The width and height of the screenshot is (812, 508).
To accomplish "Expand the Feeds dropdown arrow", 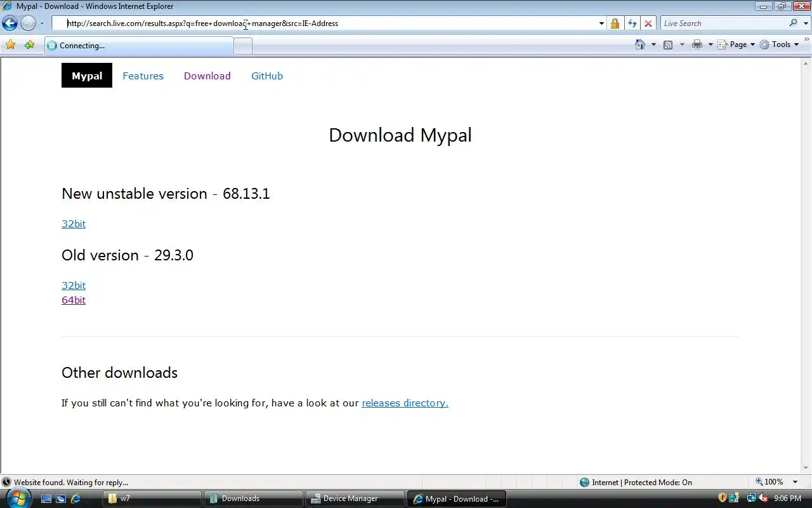I will [682, 44].
